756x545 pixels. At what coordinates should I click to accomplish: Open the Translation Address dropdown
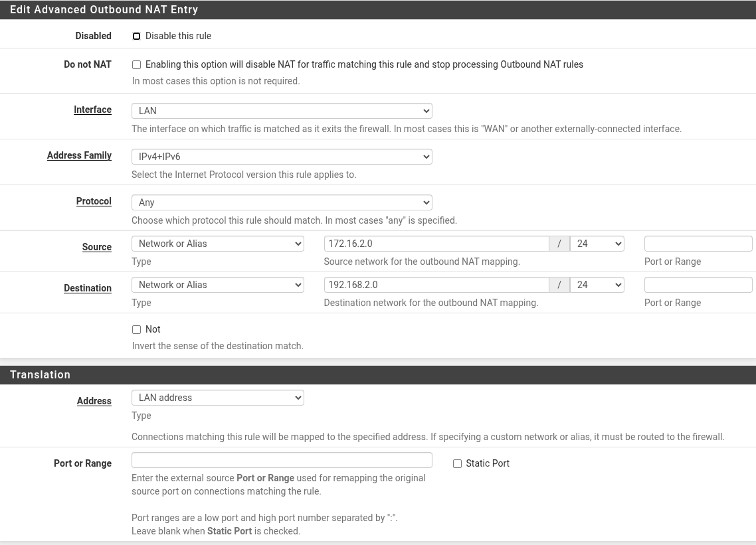217,398
